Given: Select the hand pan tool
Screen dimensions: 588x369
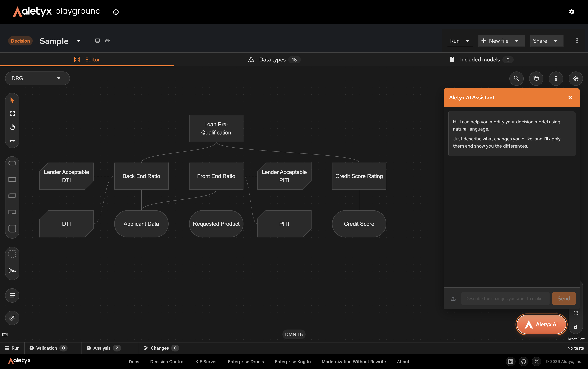Looking at the screenshot, I should tap(12, 127).
